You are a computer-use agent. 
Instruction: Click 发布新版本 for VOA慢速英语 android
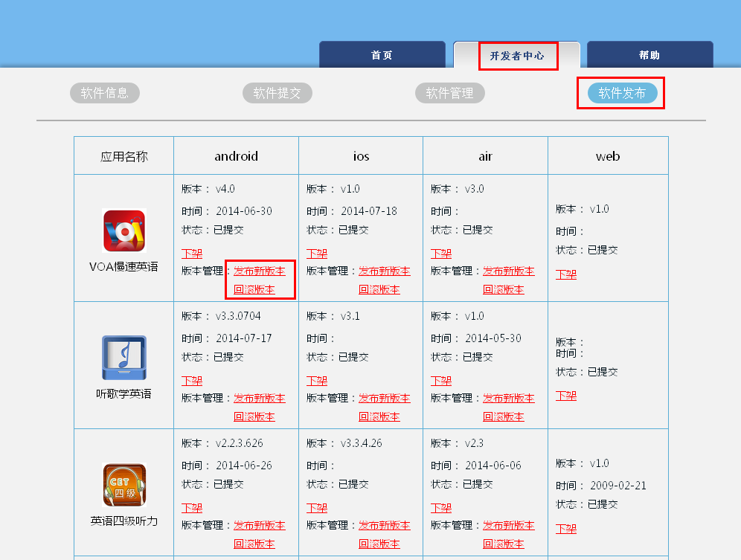260,271
